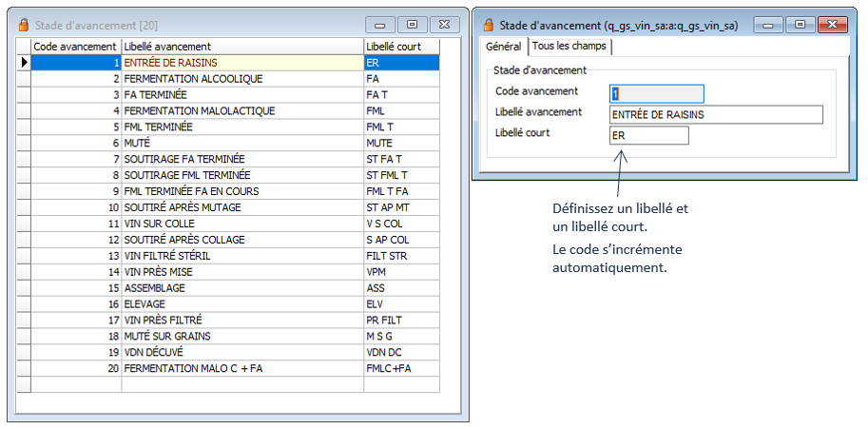This screenshot has width=868, height=429.
Task: Open the Général tab
Action: click(x=503, y=46)
